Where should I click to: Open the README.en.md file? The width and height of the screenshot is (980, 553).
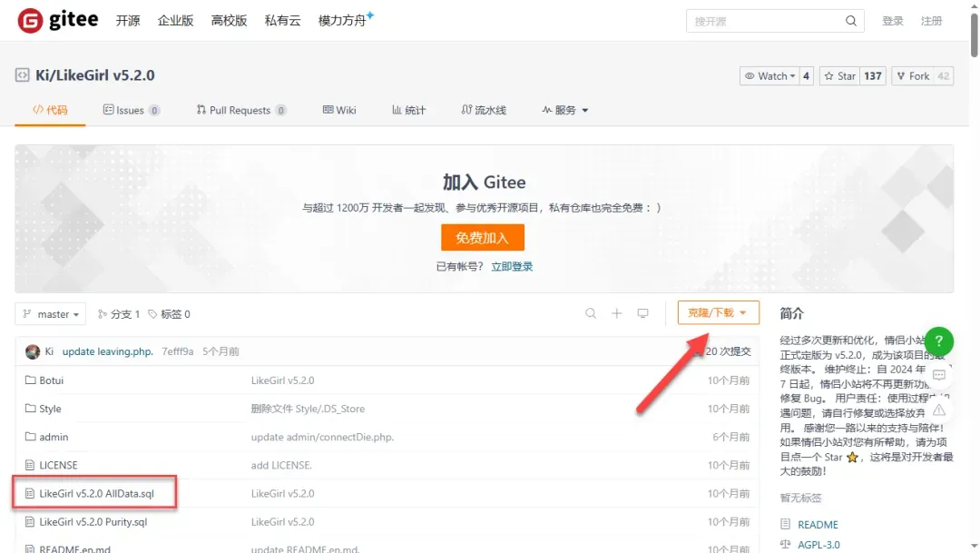click(75, 548)
